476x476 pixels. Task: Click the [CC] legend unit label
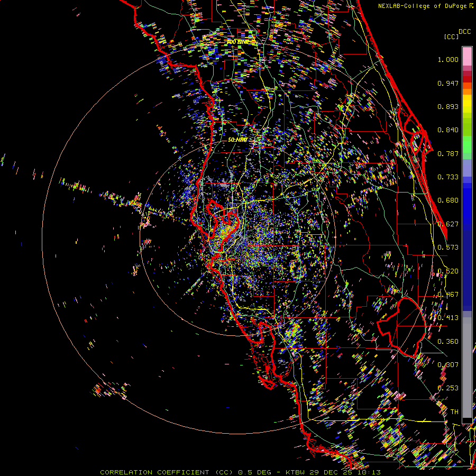pyautogui.click(x=451, y=36)
